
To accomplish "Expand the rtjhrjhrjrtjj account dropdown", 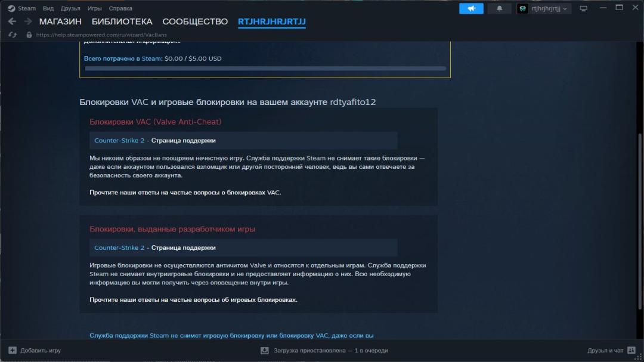I will [549, 8].
